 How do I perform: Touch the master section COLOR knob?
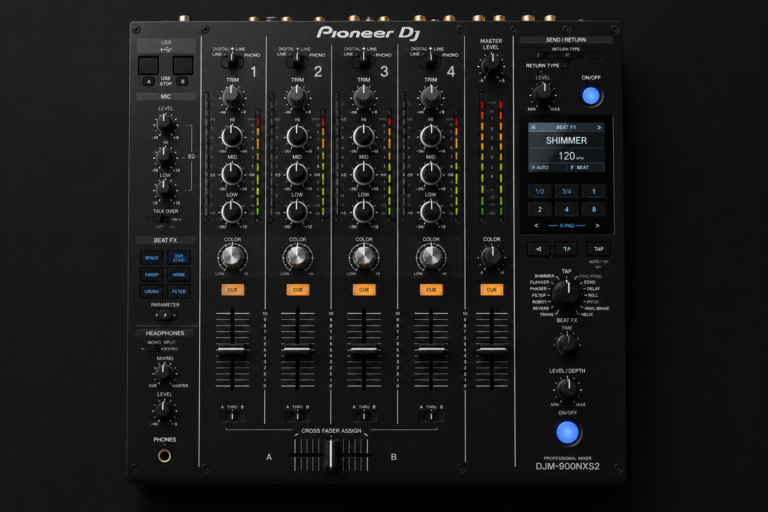(x=491, y=256)
